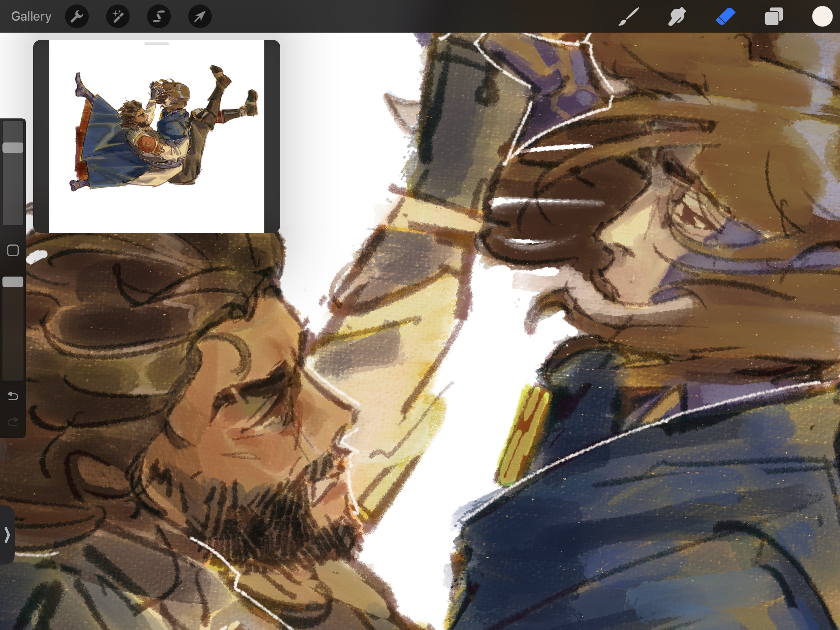The image size is (840, 630).
Task: Click the brush opacity slider handle
Action: tap(13, 281)
